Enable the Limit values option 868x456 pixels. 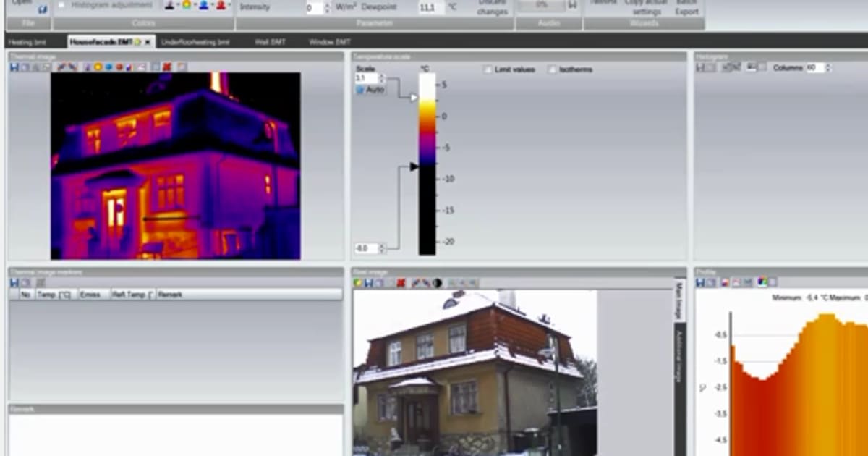488,69
